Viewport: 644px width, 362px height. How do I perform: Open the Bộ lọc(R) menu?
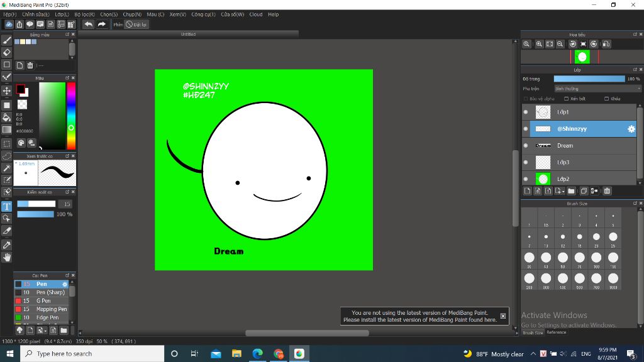click(x=85, y=14)
